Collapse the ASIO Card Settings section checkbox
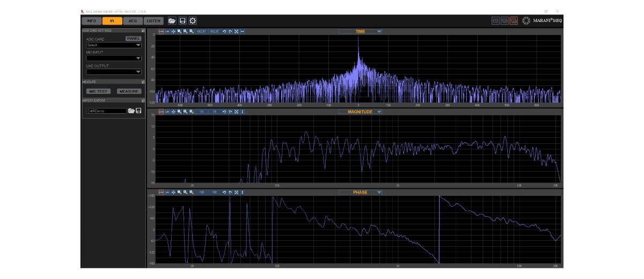 (x=143, y=31)
